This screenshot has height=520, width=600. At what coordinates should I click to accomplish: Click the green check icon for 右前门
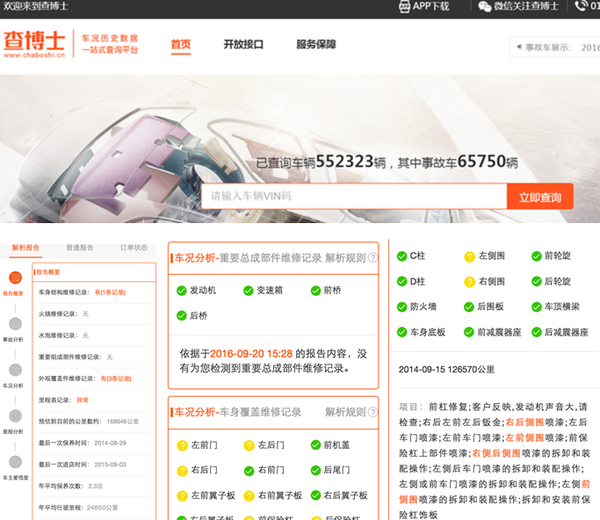(249, 471)
